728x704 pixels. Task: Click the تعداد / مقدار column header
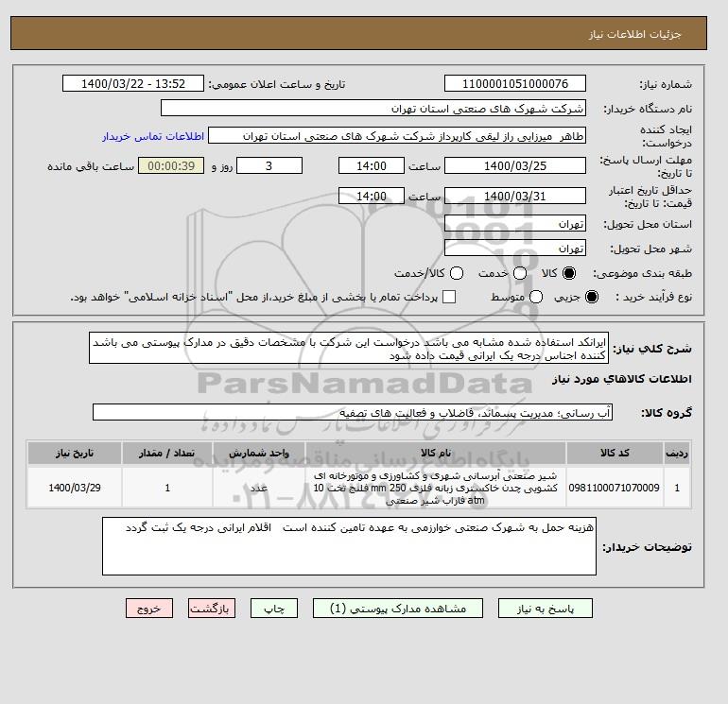[167, 453]
